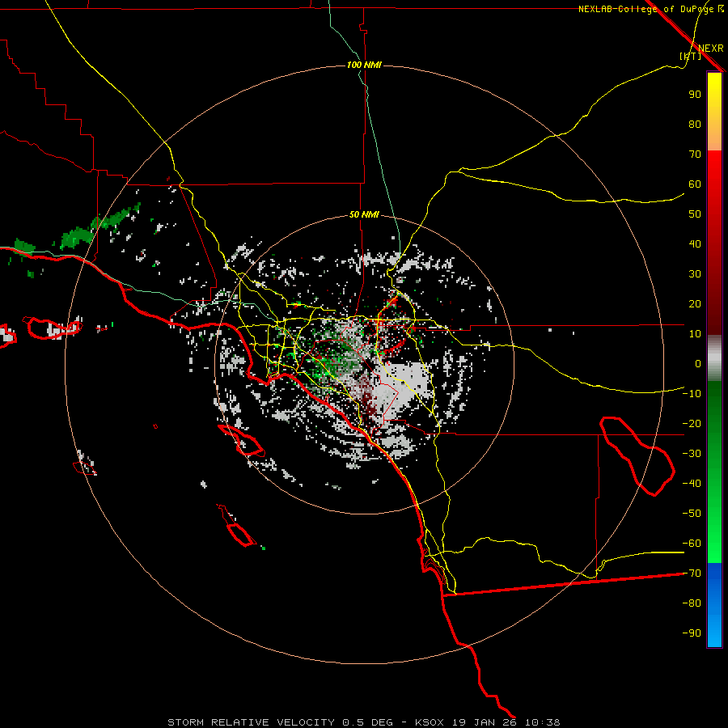
Task: Click the -10 value on velocity scale
Action: (x=692, y=394)
